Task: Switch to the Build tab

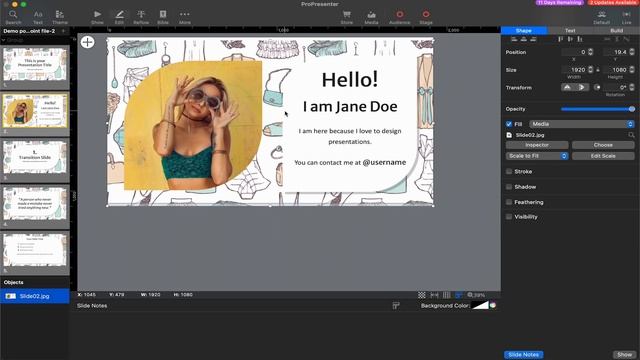Action: click(616, 31)
